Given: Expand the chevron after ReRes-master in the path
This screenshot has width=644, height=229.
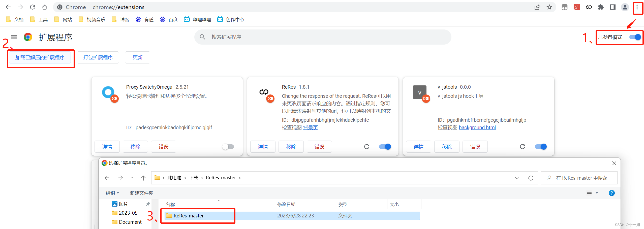Looking at the screenshot, I should tap(240, 178).
